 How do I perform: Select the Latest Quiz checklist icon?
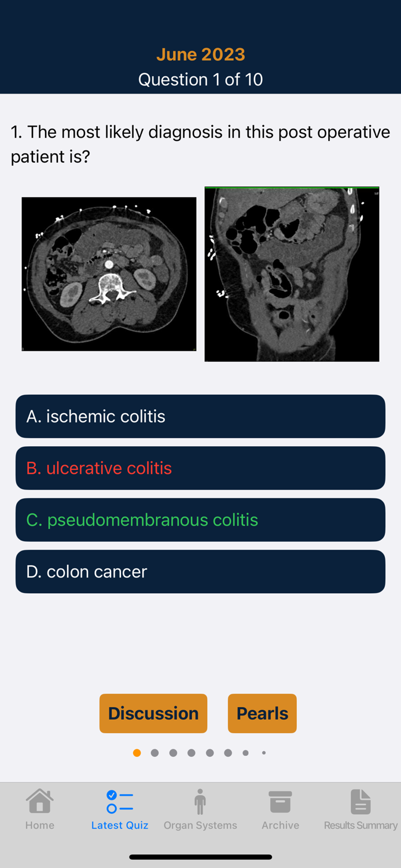(120, 801)
